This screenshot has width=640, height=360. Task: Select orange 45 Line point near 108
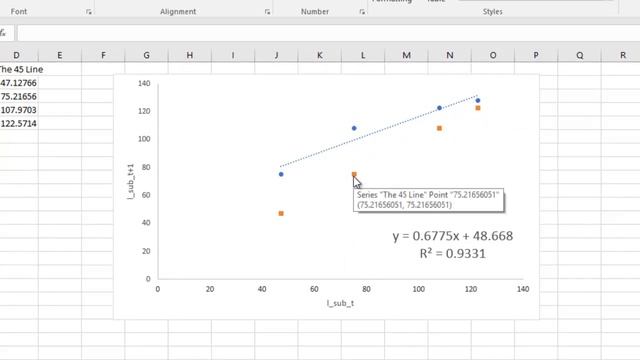point(440,128)
